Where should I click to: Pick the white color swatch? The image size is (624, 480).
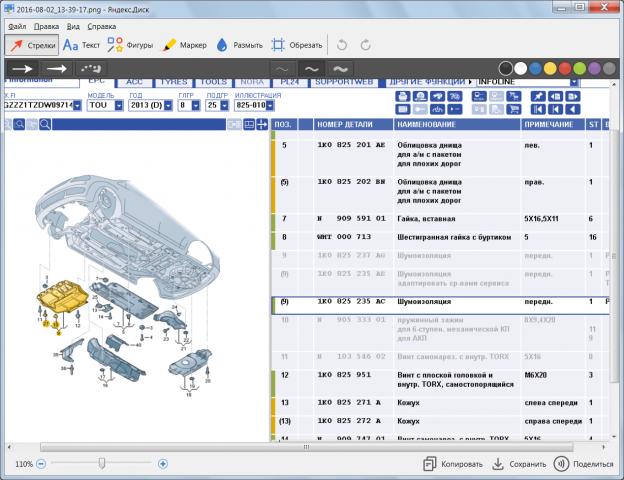coord(521,68)
